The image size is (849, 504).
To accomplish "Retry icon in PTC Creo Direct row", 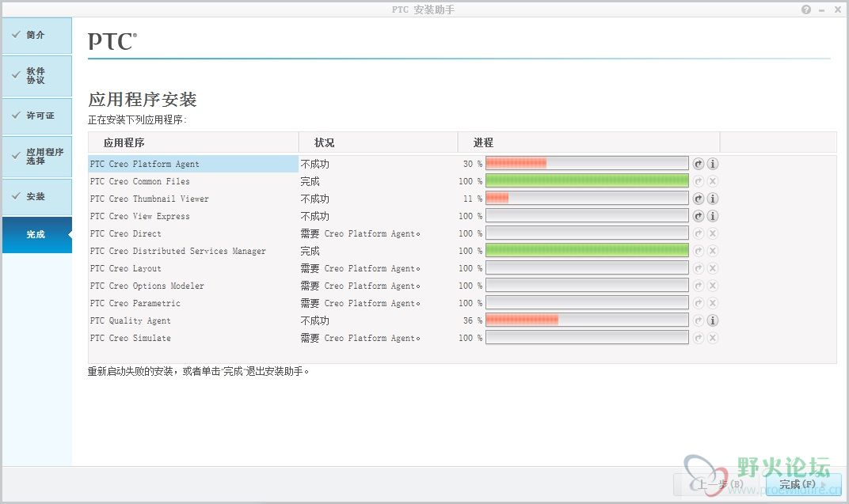I will tap(699, 233).
